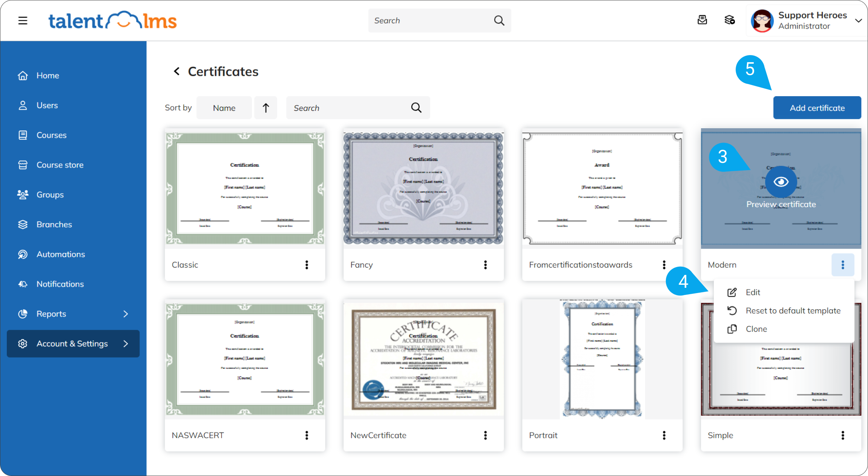Click the Administrator role label
This screenshot has width=868, height=476.
pos(804,26)
